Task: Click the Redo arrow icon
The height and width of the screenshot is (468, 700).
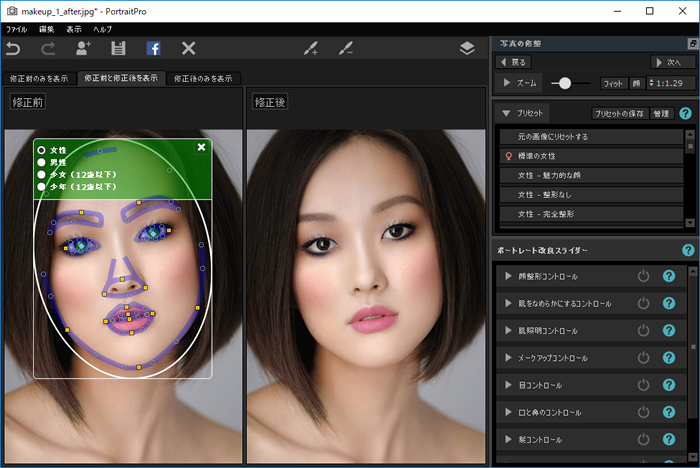Action: coord(48,48)
